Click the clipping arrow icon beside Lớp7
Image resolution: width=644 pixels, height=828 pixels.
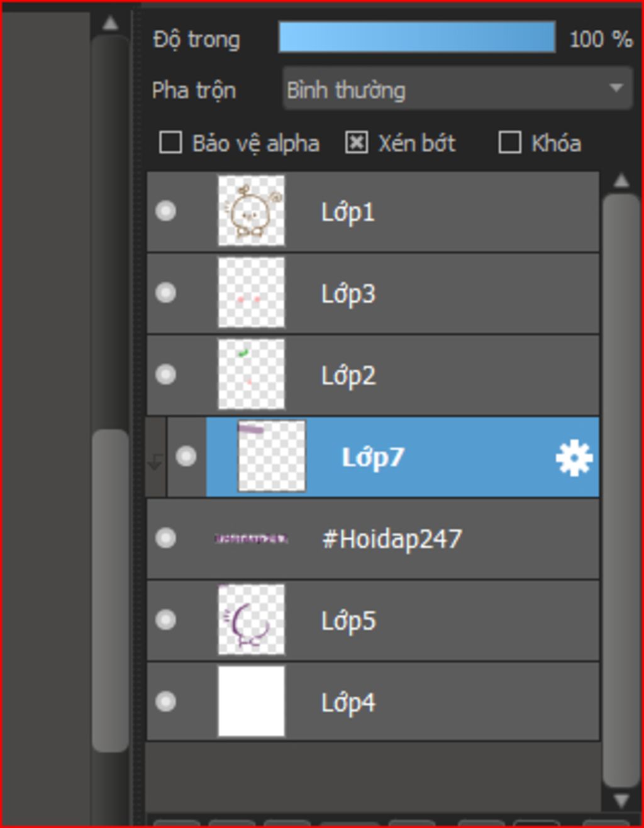pyautogui.click(x=155, y=463)
